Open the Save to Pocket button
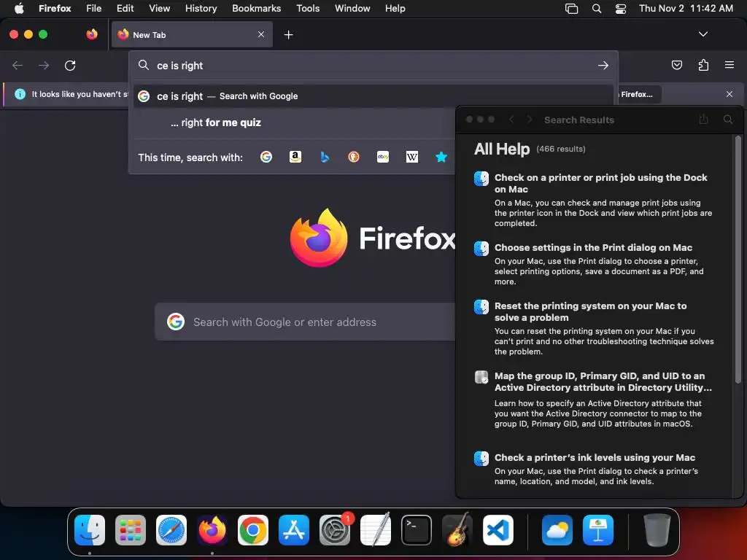747x560 pixels. (x=676, y=65)
